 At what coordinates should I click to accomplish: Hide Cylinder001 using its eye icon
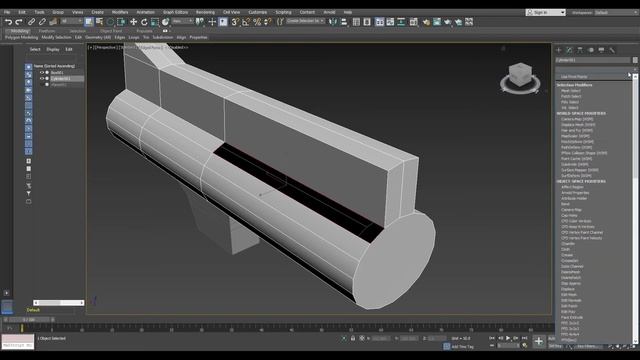tap(42, 78)
